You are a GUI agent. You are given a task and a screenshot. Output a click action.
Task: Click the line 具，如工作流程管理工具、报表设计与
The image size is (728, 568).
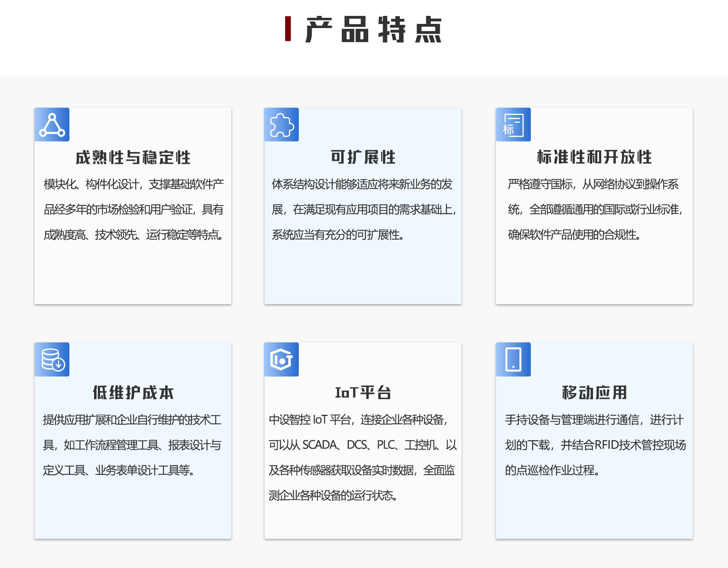132,445
